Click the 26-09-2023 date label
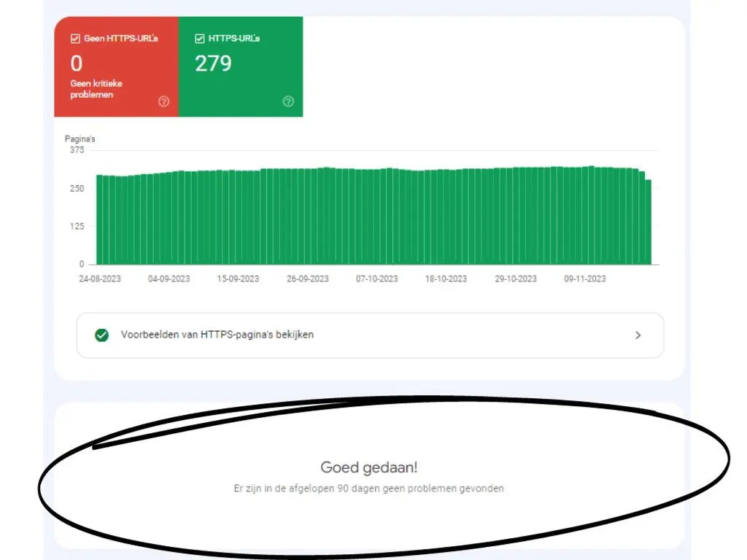747x560 pixels. tap(308, 279)
